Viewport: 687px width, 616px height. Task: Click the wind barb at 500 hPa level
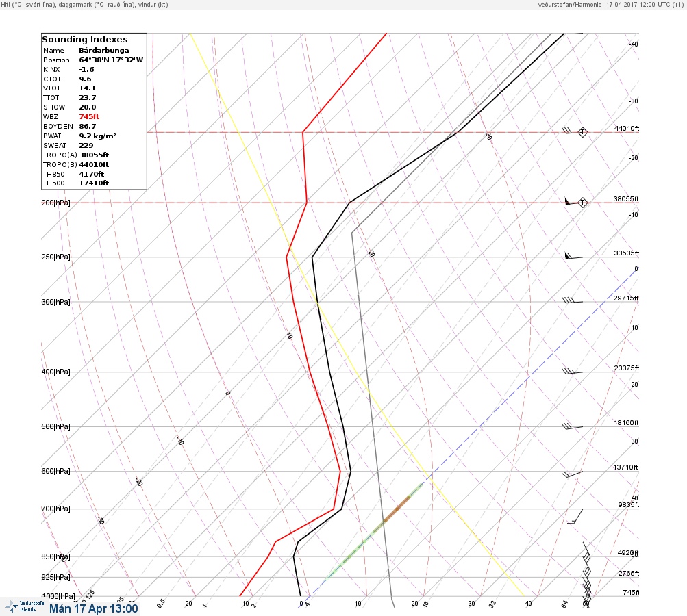(x=572, y=426)
